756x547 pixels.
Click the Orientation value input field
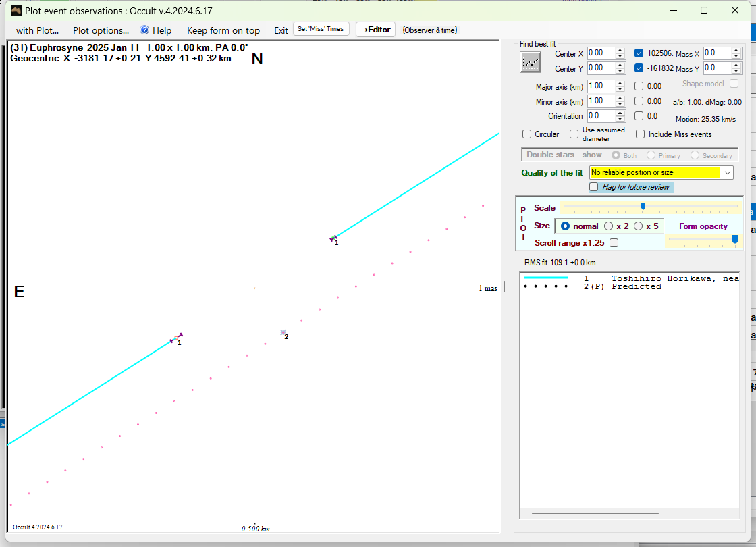[x=600, y=116]
